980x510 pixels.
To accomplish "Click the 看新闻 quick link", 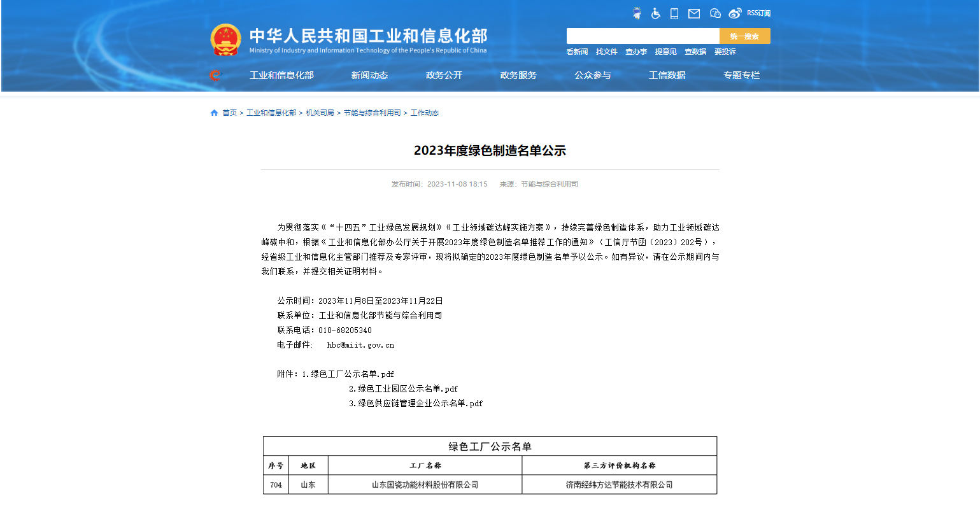I will [577, 52].
